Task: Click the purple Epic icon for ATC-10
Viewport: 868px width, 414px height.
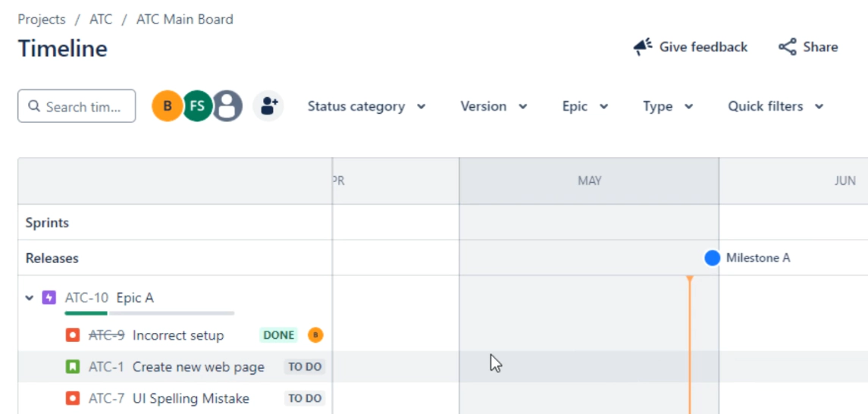Action: [49, 298]
